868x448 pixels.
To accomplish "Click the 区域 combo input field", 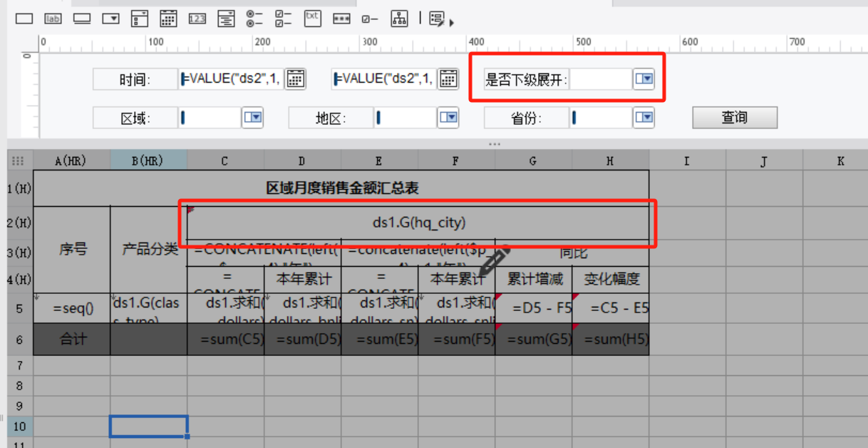I will coord(210,118).
